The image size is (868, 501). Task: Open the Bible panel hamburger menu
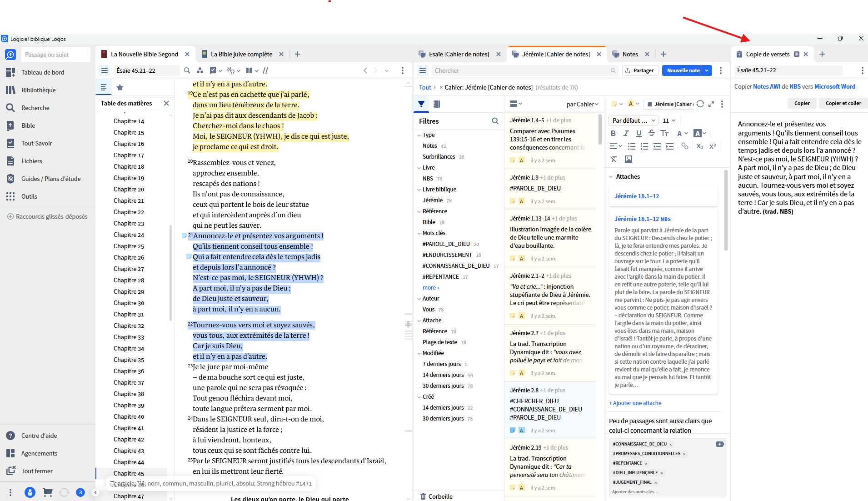point(105,70)
